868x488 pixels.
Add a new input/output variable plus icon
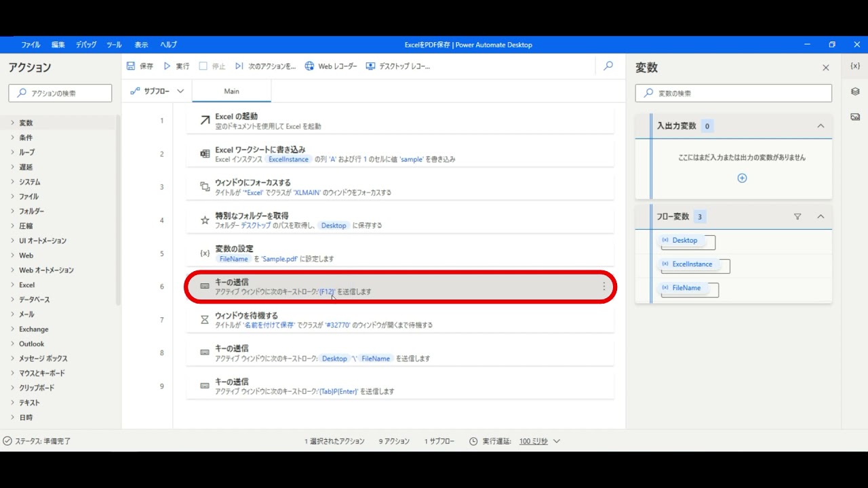[742, 178]
